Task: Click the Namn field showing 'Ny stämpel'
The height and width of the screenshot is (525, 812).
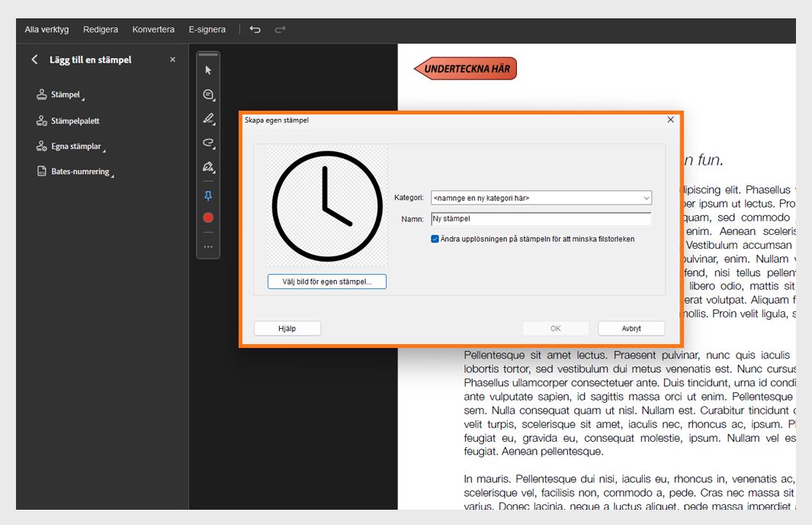Action: (541, 218)
